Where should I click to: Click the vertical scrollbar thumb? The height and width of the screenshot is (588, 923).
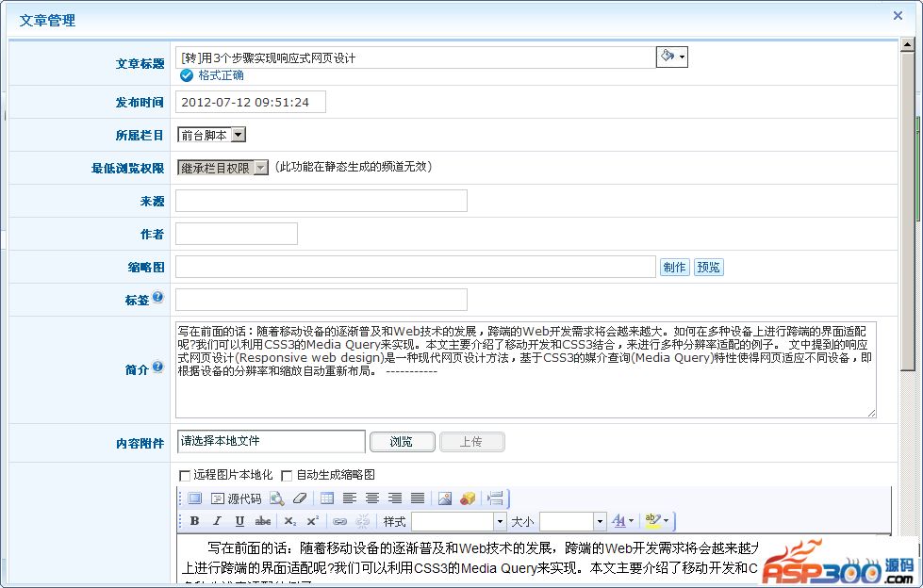point(907,211)
